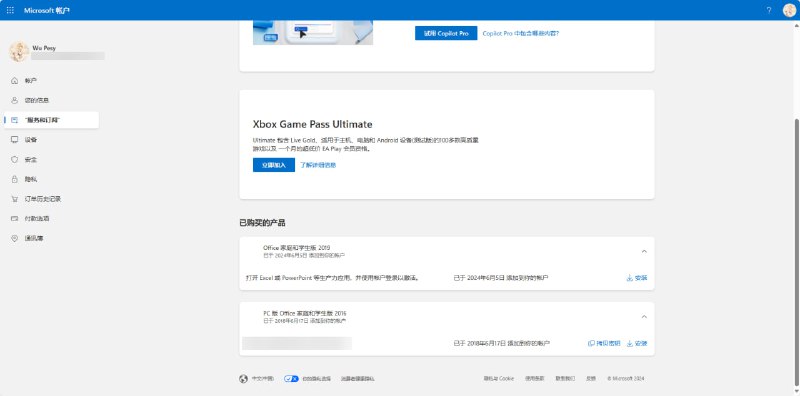Click 拷贝密钥 for Office 2016
800x396 pixels.
(x=604, y=343)
